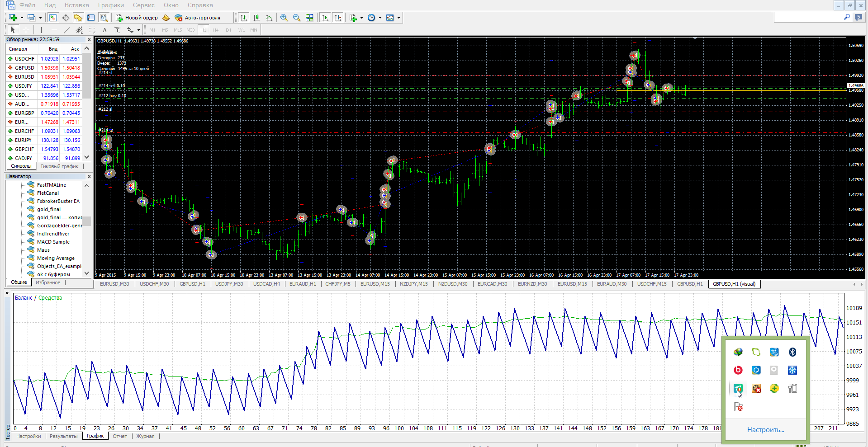Viewport: 868px width, 447px height.
Task: Click Настроить link in tray popup
Action: tap(765, 430)
